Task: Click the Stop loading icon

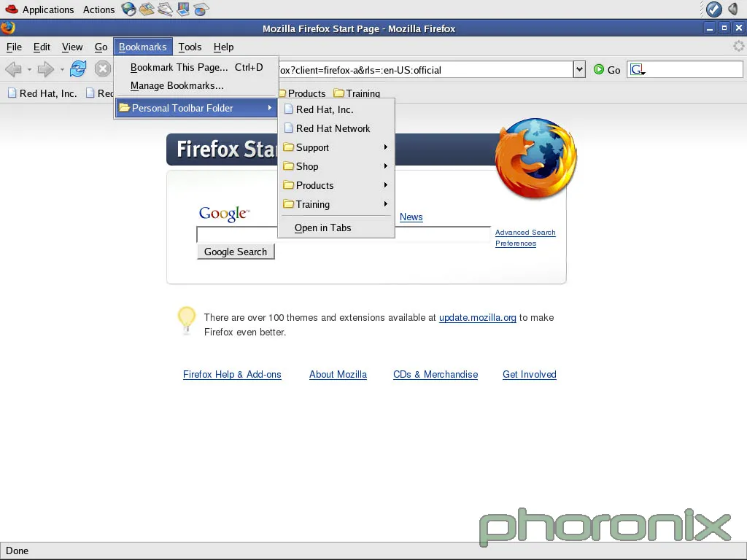Action: point(103,70)
